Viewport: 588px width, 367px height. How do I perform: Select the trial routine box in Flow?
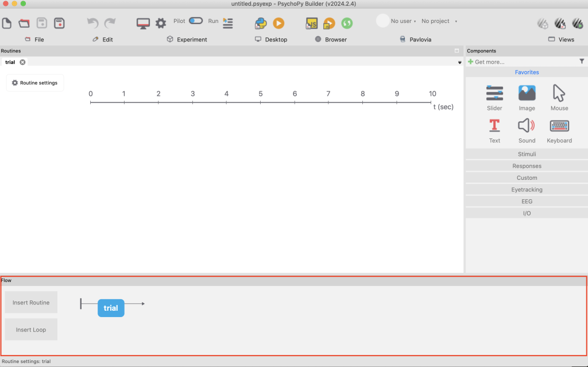pos(111,308)
